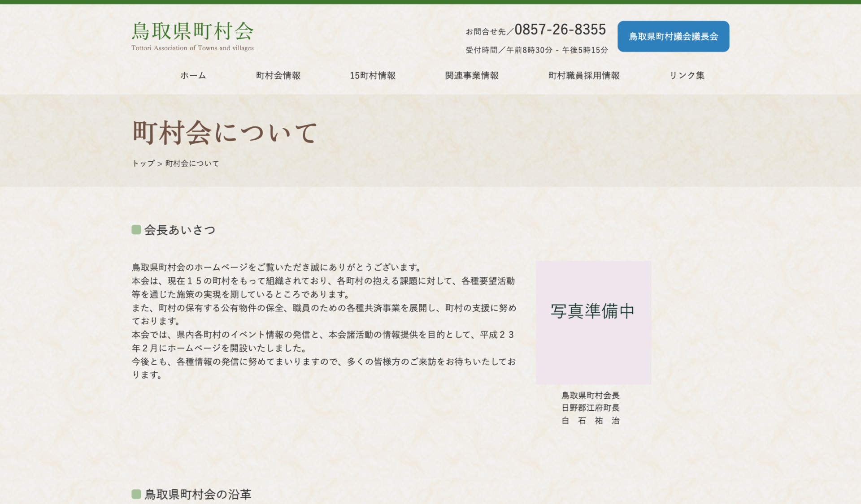
Task: Click the 鳥取県町村会の沿革 heading
Action: (x=198, y=494)
